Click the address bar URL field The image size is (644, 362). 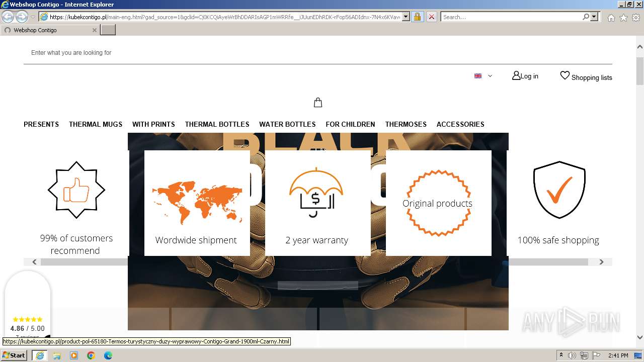[x=225, y=17]
